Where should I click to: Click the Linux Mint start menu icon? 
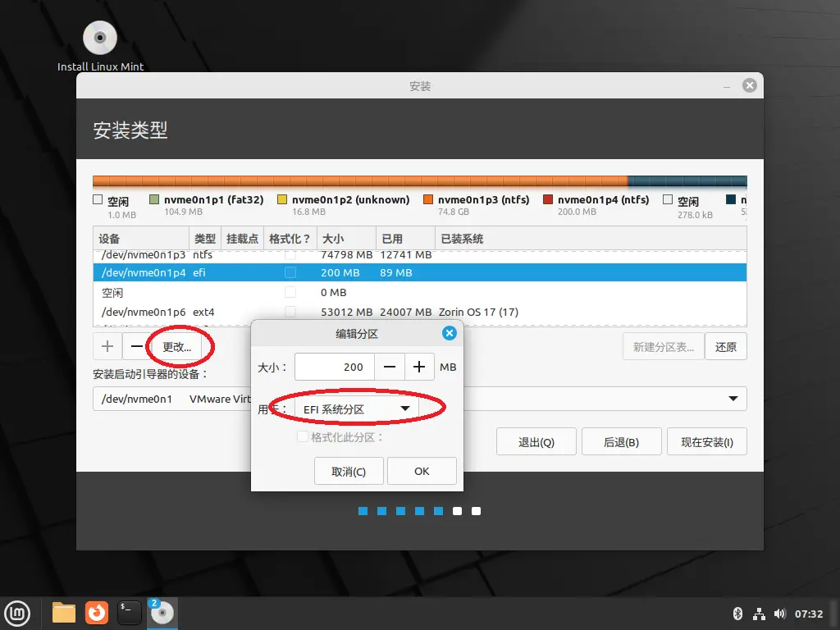(x=18, y=612)
